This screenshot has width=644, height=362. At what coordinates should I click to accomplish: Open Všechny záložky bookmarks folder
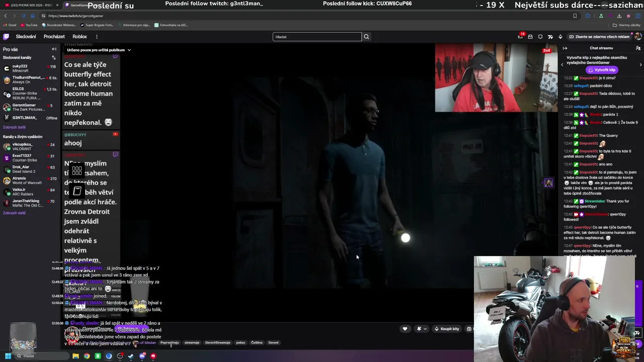point(626,25)
